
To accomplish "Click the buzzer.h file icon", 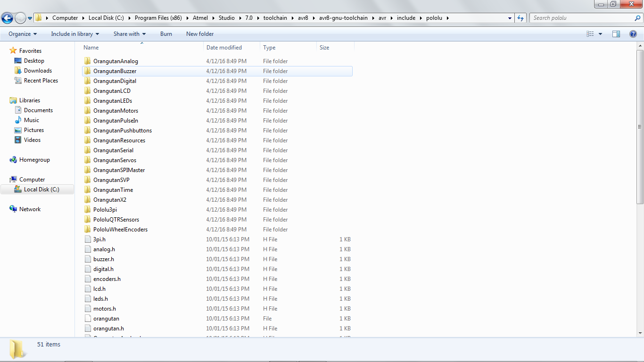I will click(87, 259).
